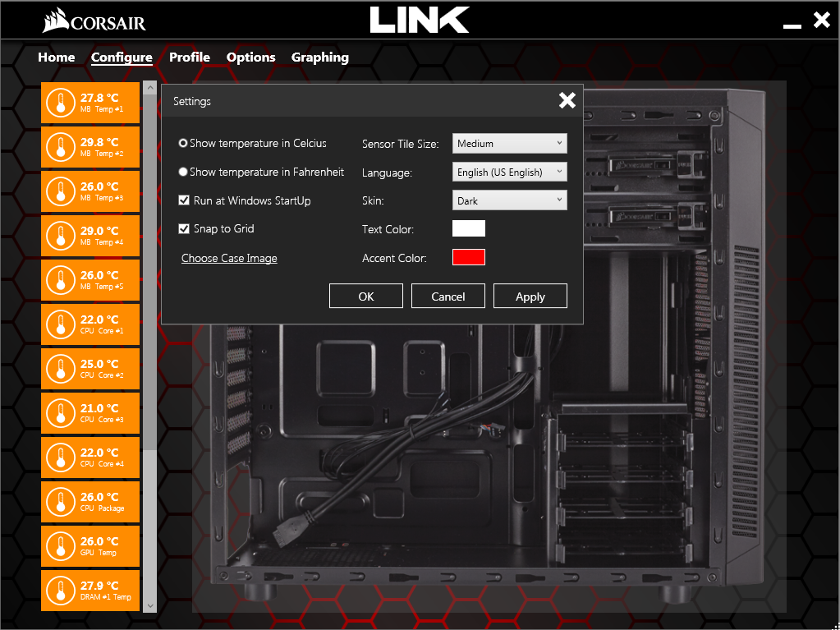Viewport: 840px width, 630px height.
Task: Choose the thermometer icon on CPU Core #3 tile
Action: click(60, 413)
